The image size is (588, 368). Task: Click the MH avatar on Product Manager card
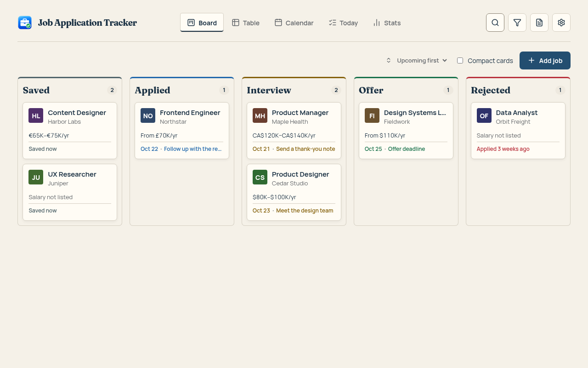[260, 115]
